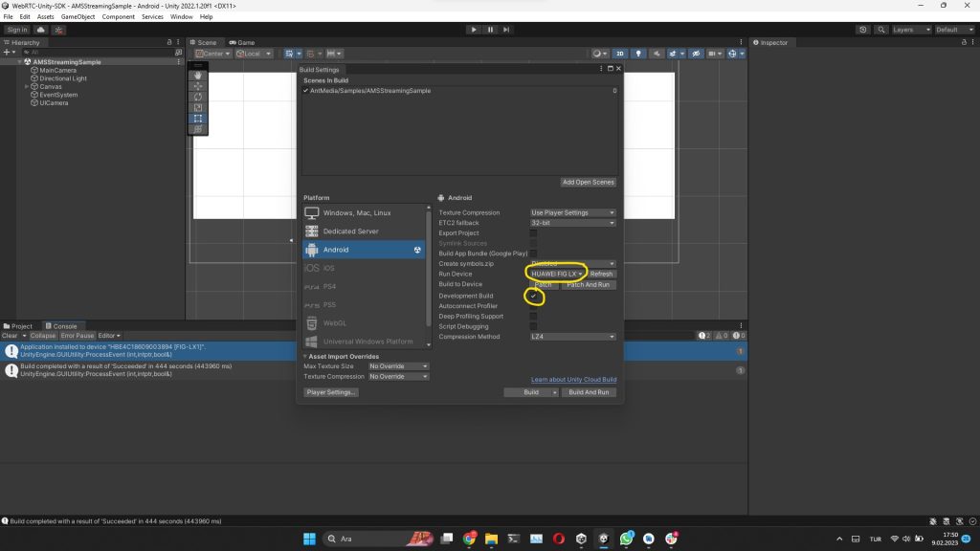Toggle 2D scene view mode

click(x=619, y=54)
